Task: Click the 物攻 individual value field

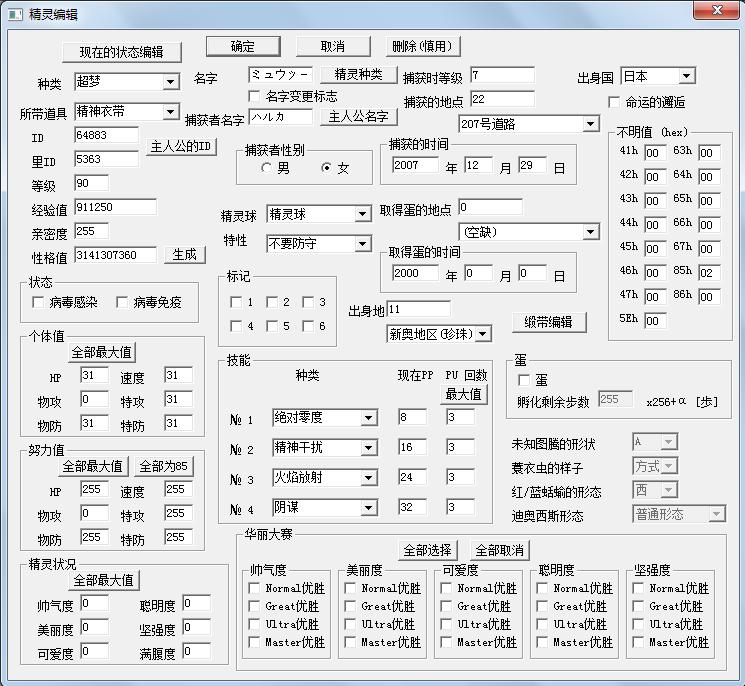Action: (94, 399)
